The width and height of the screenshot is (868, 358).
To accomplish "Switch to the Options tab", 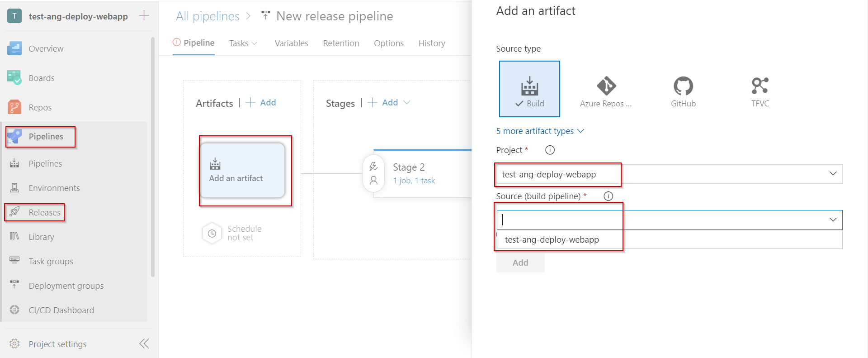I will [389, 43].
